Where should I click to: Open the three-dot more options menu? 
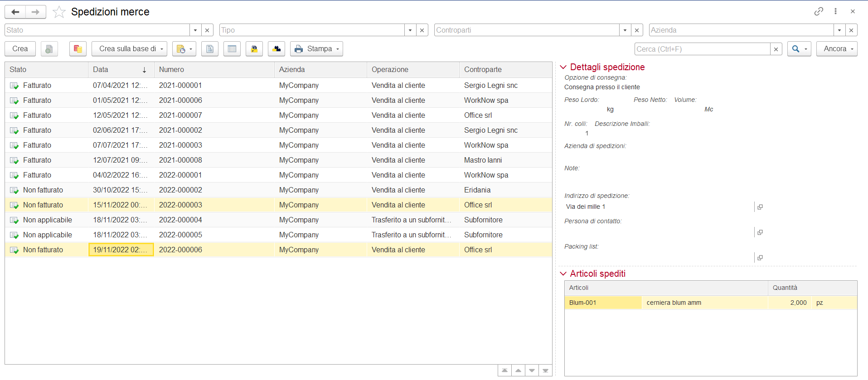coord(835,11)
